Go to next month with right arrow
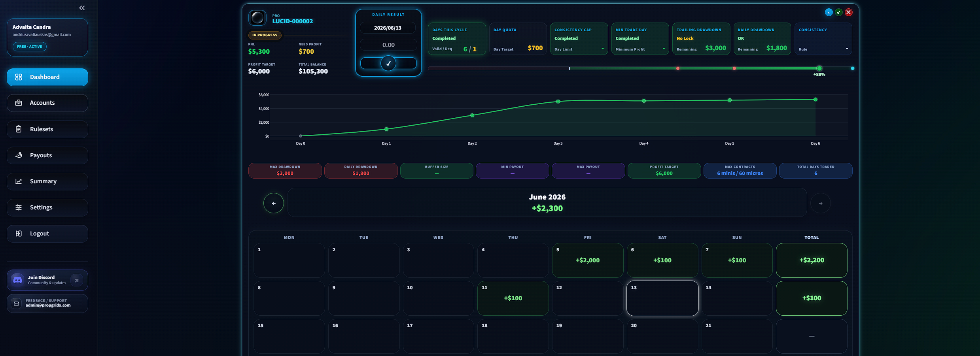Viewport: 980px width, 356px height. click(821, 203)
